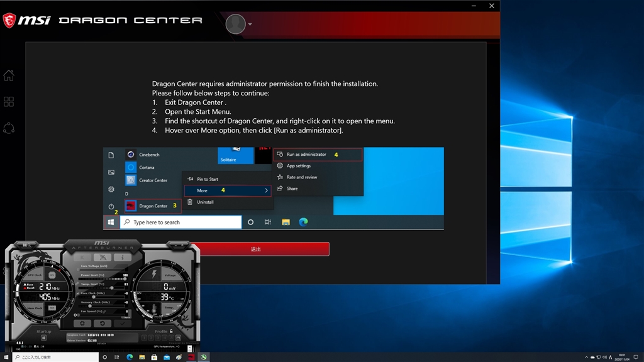Open the Home icon in Dragon Center sidebar
The width and height of the screenshot is (644, 362).
click(x=9, y=75)
